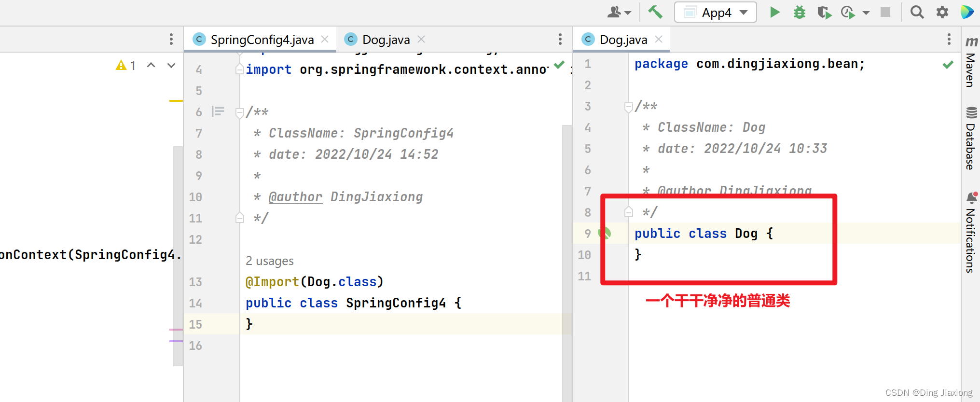Collapse the SpringConfig4 Javadoc comment at line 6
The height and width of the screenshot is (402, 980).
pyautogui.click(x=239, y=113)
